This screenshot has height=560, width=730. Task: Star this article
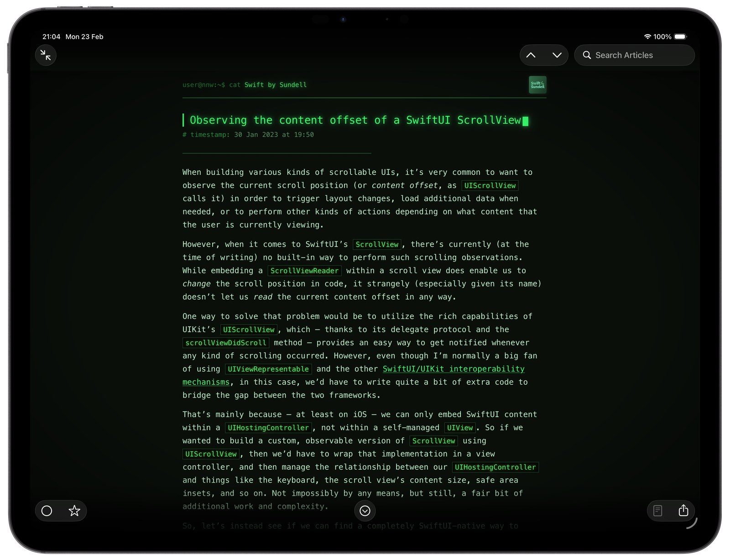74,511
